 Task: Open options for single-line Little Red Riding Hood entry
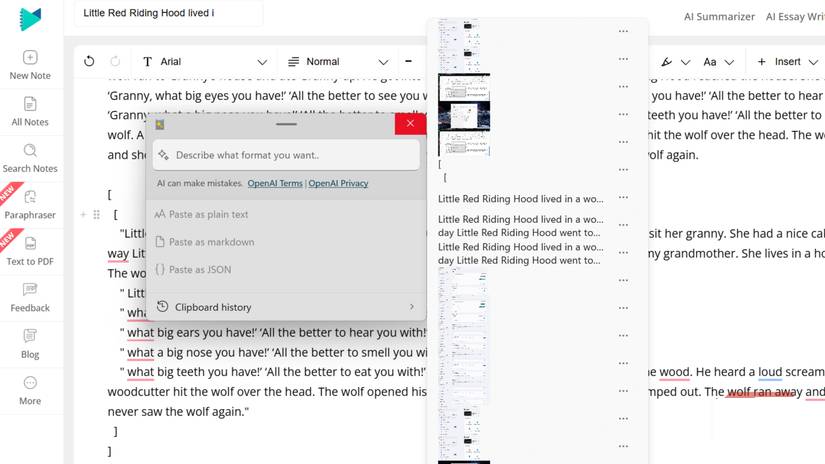623,197
